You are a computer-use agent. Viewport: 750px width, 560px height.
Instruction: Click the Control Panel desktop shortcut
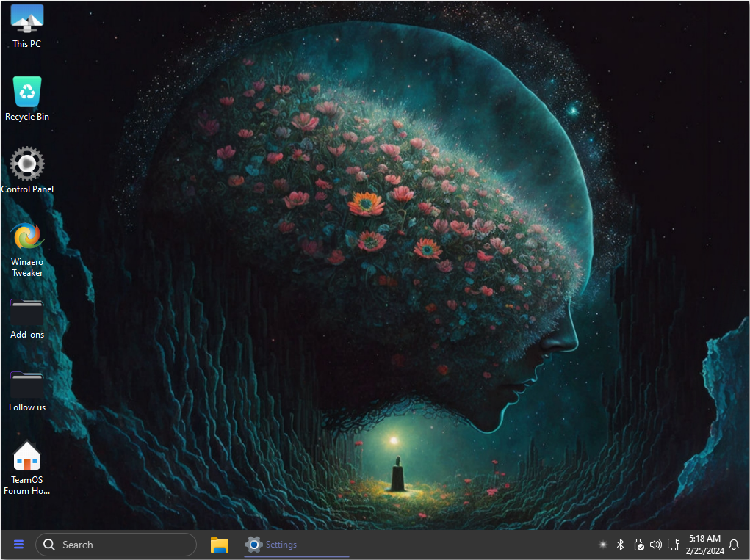click(26, 164)
